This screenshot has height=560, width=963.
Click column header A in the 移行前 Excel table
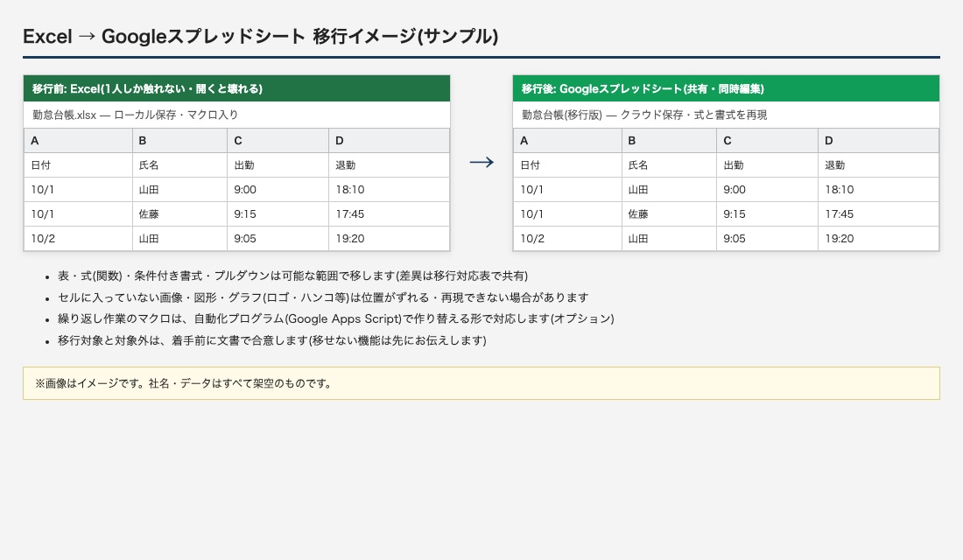[x=78, y=141]
